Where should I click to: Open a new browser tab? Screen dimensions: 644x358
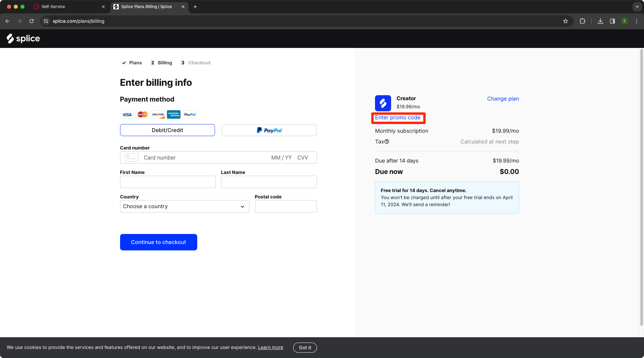pyautogui.click(x=195, y=7)
